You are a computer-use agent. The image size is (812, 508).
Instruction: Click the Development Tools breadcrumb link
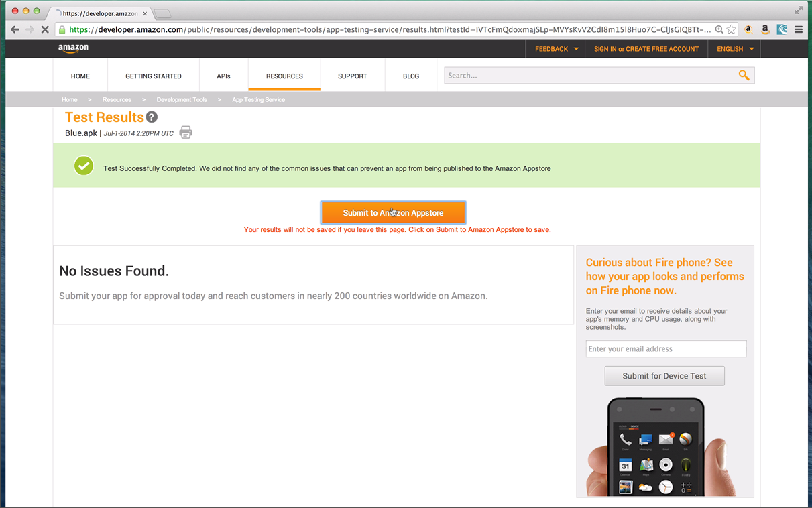click(x=182, y=99)
